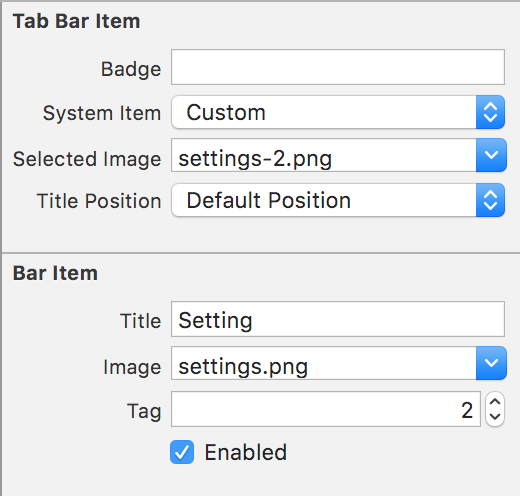Click the Image field showing settings.png
The image size is (520, 496).
tap(324, 363)
